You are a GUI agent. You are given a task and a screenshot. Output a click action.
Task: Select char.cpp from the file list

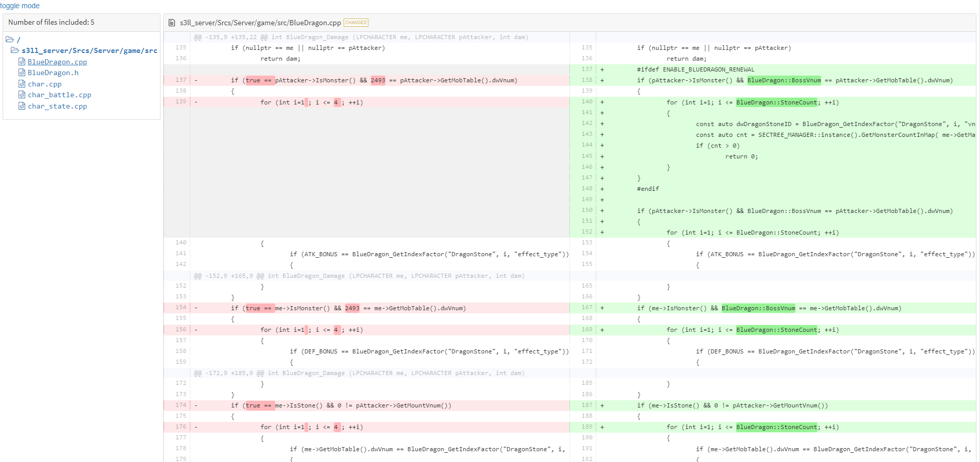point(45,84)
